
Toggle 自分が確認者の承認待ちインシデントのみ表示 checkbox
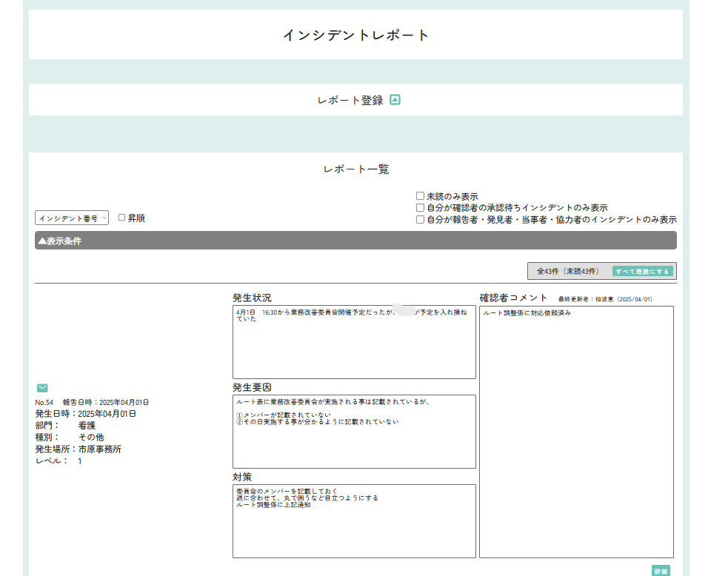click(x=420, y=208)
